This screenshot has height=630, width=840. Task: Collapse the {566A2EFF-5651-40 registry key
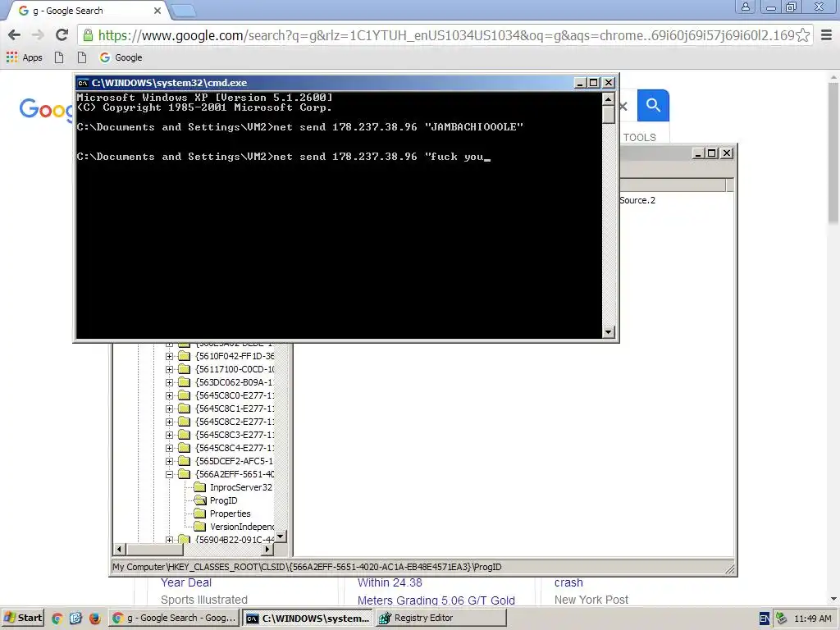169,474
